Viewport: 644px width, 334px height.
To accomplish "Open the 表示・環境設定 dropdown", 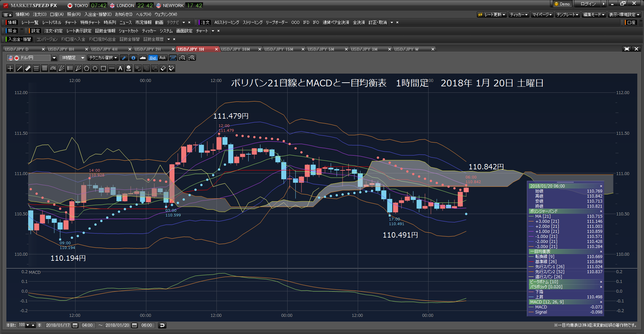I will [624, 15].
